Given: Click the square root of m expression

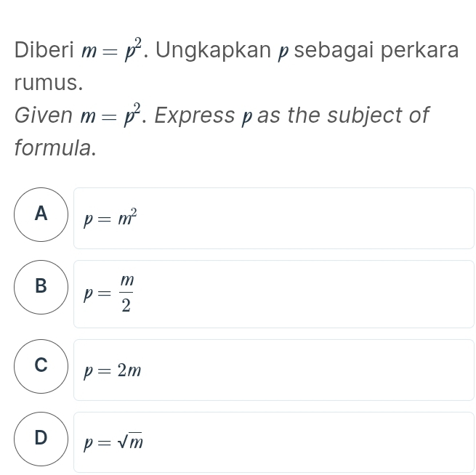Looking at the screenshot, I should pyautogui.click(x=132, y=442).
